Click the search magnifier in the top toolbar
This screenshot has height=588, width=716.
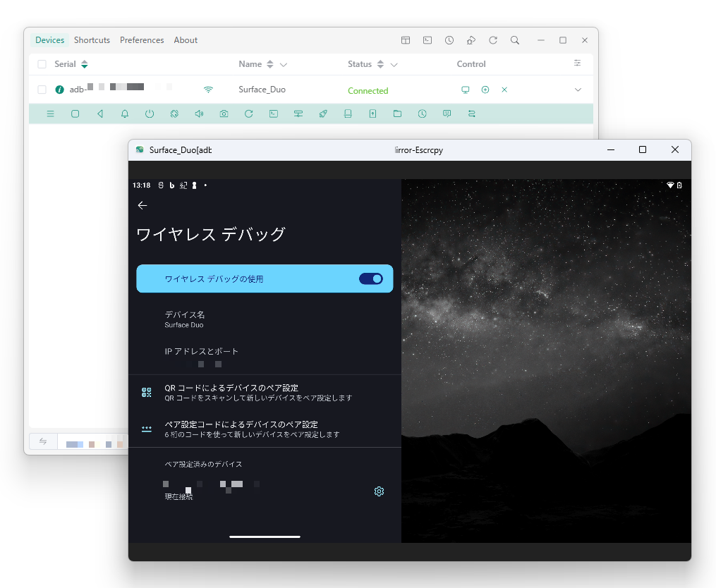(515, 40)
